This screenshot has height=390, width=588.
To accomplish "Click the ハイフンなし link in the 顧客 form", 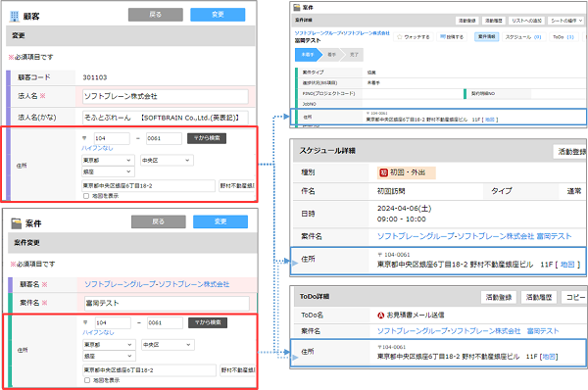I will [x=97, y=148].
